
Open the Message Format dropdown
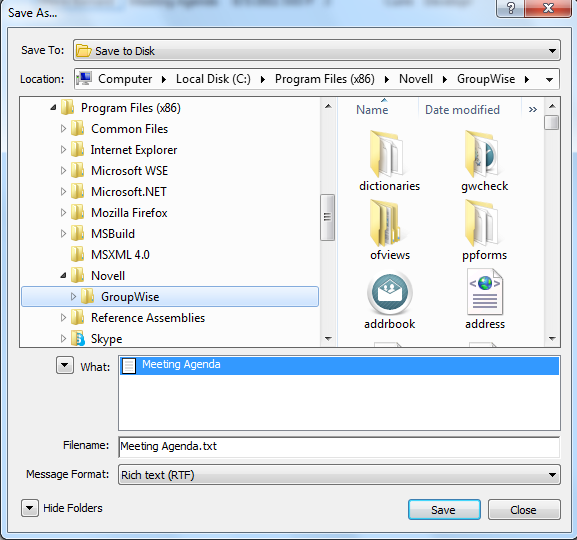click(x=552, y=475)
